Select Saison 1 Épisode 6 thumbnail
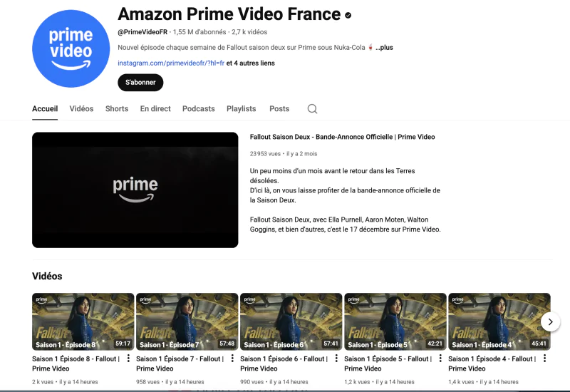The width and height of the screenshot is (570, 392). point(291,322)
